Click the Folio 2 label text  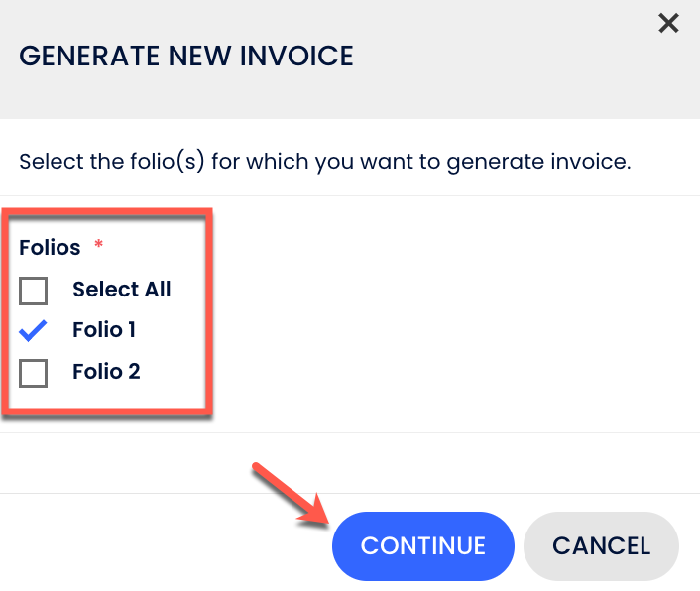point(106,372)
